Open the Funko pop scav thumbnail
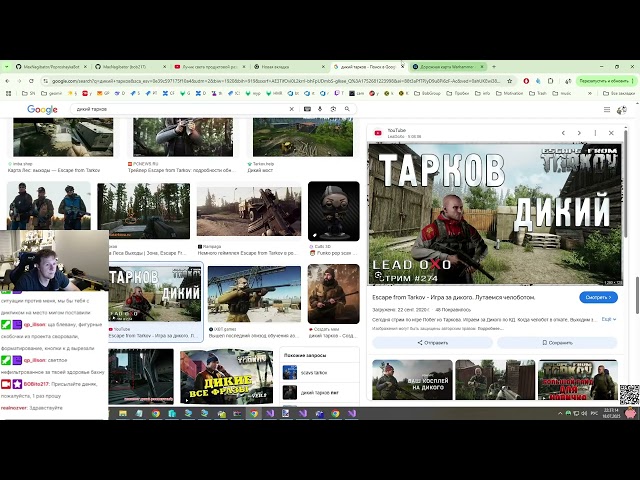Viewport: 640px width, 480px height. point(333,211)
